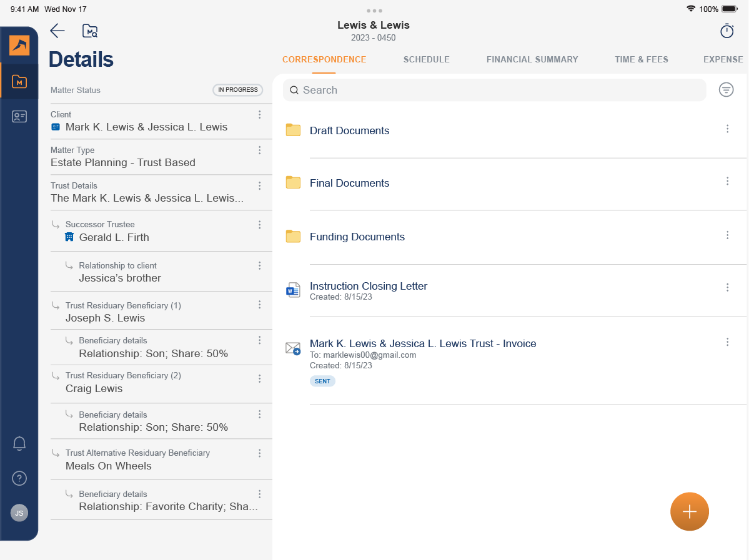
Task: Open Draft Documents folder options menu
Action: point(727,129)
